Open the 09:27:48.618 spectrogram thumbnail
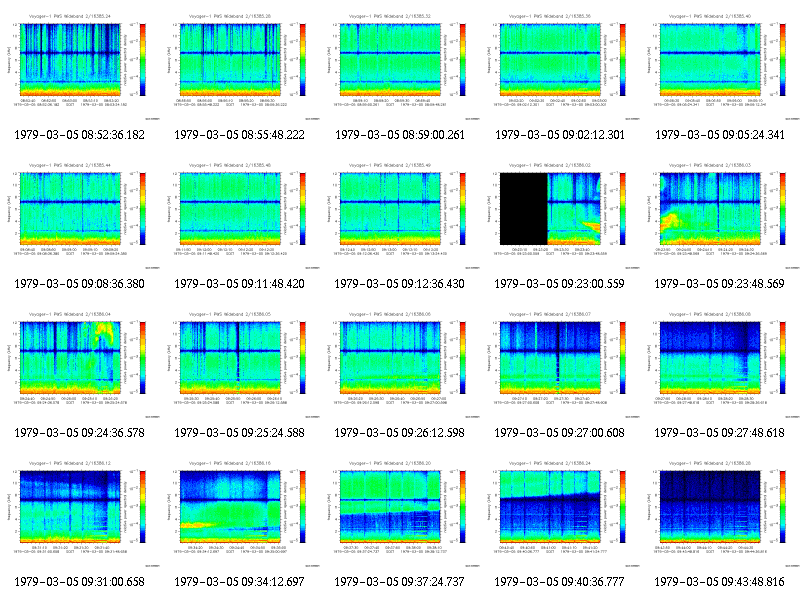The width and height of the screenshot is (800, 596). (720, 364)
